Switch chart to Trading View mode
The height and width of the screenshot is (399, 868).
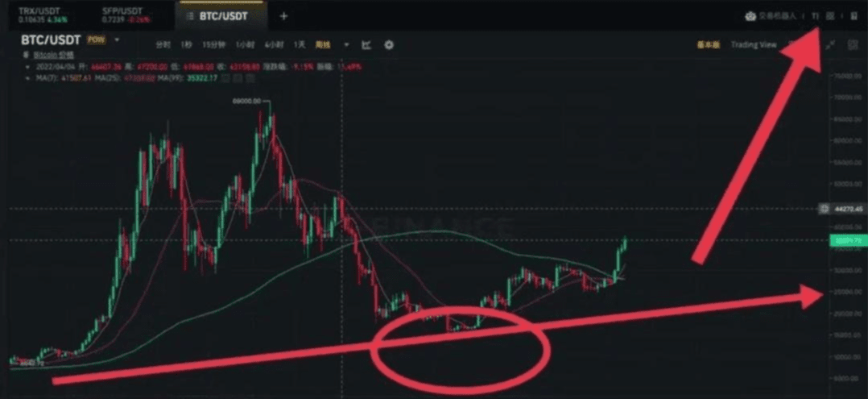[754, 45]
